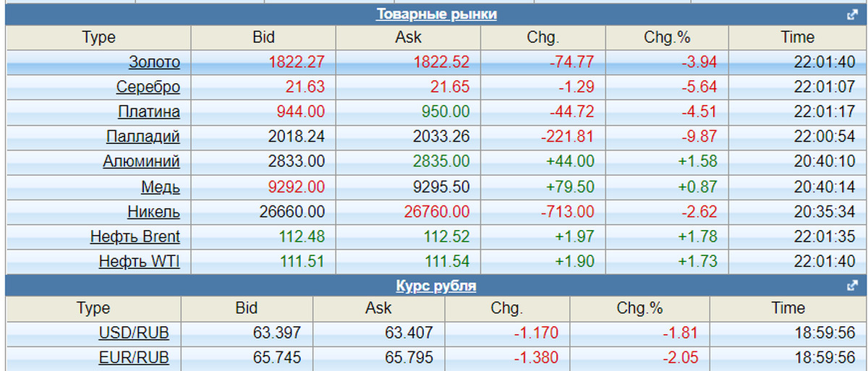The image size is (868, 371).
Task: Open the Товарные рынки header link
Action: point(436,14)
